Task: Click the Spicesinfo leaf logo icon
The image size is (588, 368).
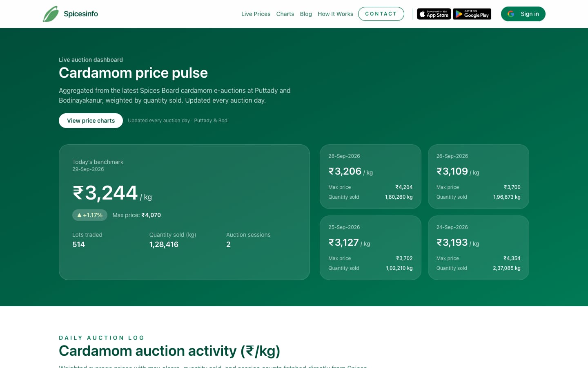Action: 51,14
